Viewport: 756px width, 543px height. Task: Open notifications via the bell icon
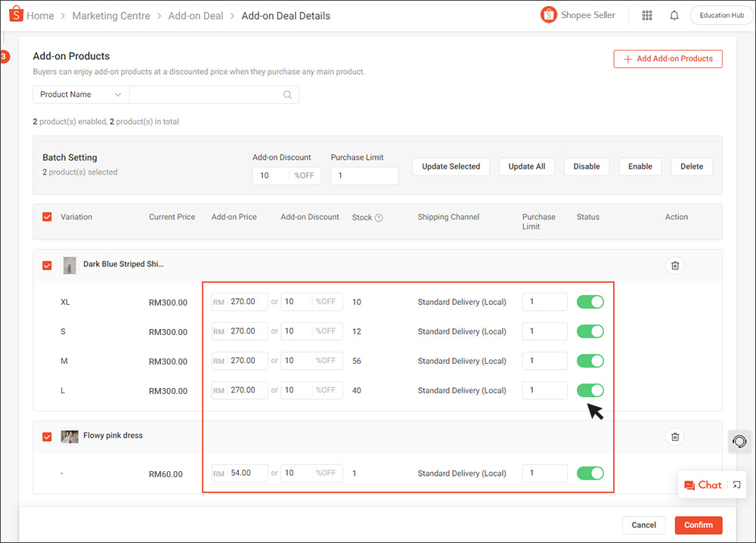[x=674, y=15]
